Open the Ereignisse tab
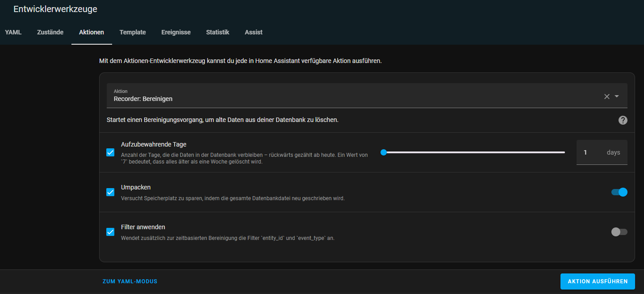 pyautogui.click(x=176, y=32)
